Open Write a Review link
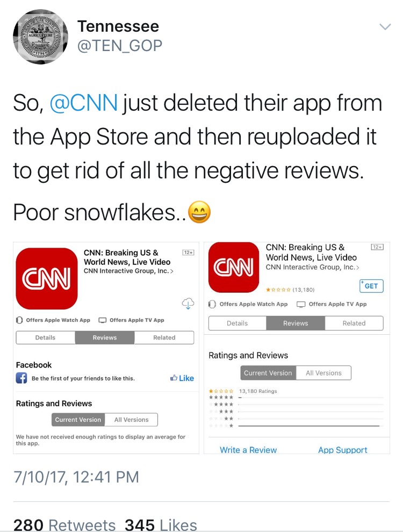 248,450
